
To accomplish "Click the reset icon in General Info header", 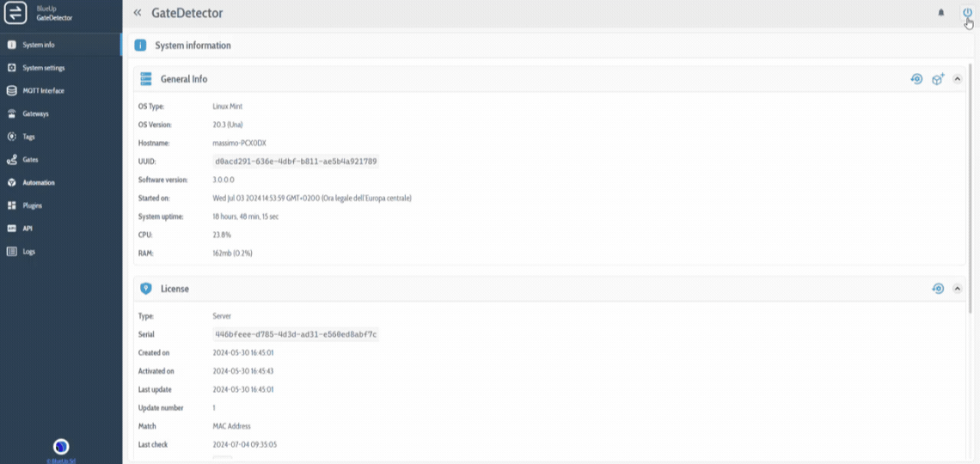I will click(x=916, y=79).
